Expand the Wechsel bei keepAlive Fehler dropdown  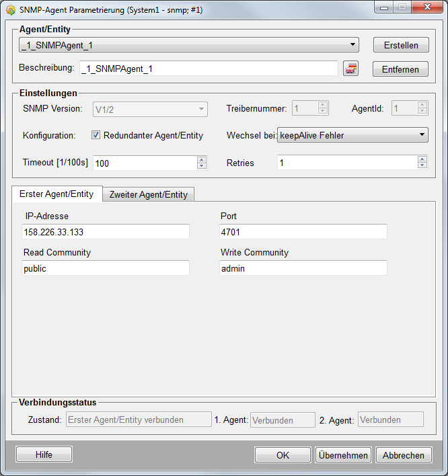pyautogui.click(x=352, y=135)
